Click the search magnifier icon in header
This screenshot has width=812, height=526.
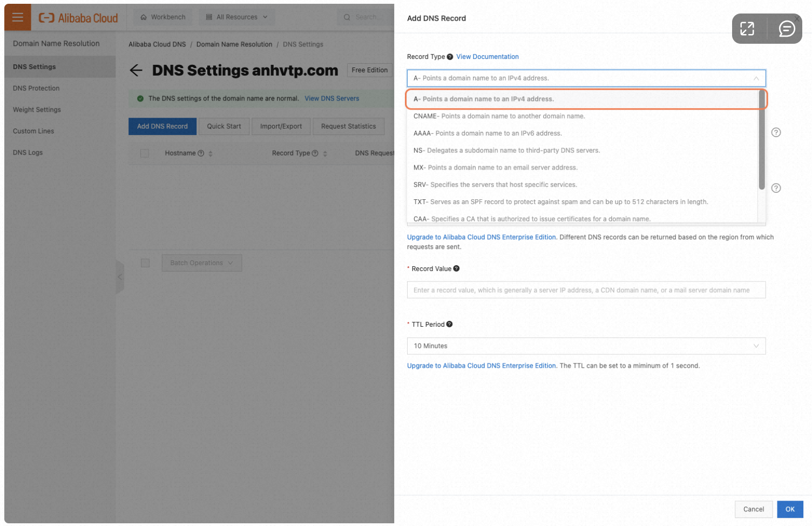point(347,17)
